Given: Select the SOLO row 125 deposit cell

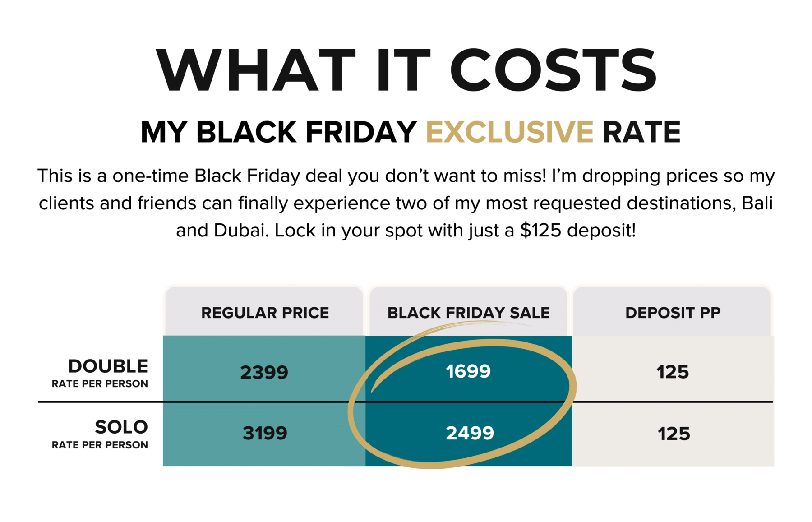Looking at the screenshot, I should (674, 434).
